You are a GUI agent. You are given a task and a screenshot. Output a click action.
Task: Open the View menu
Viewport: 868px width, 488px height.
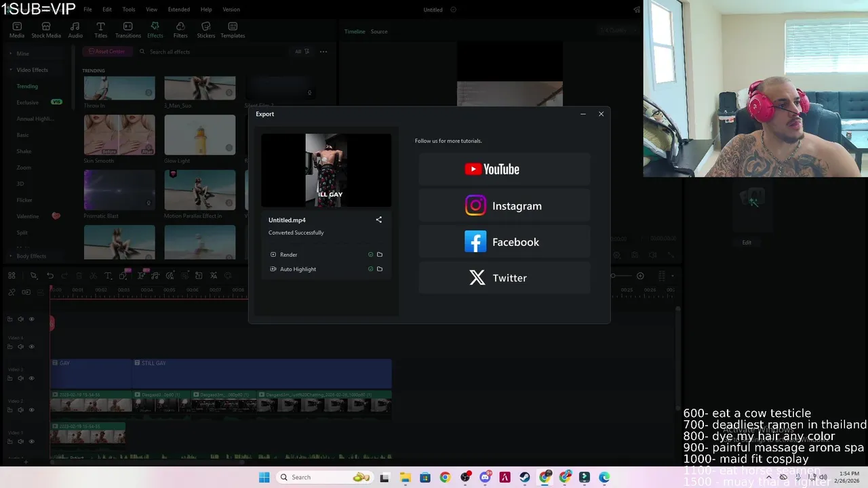[x=151, y=9]
